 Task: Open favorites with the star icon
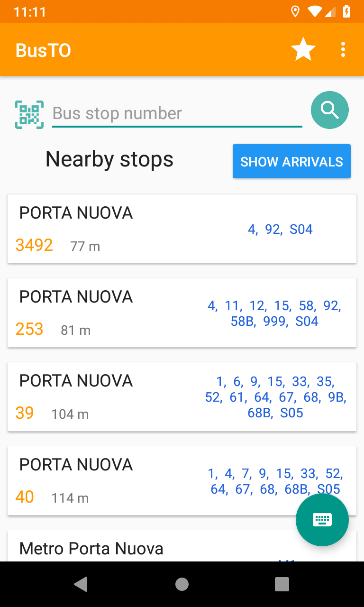[x=303, y=49]
